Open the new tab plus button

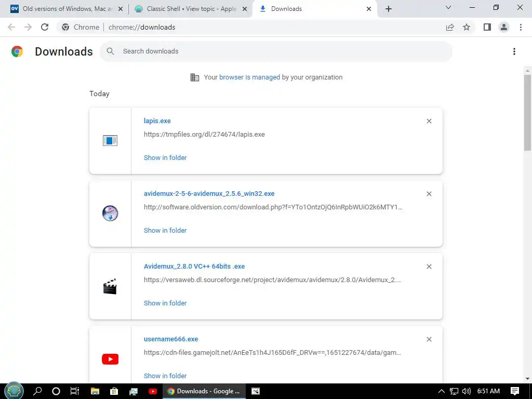389,9
